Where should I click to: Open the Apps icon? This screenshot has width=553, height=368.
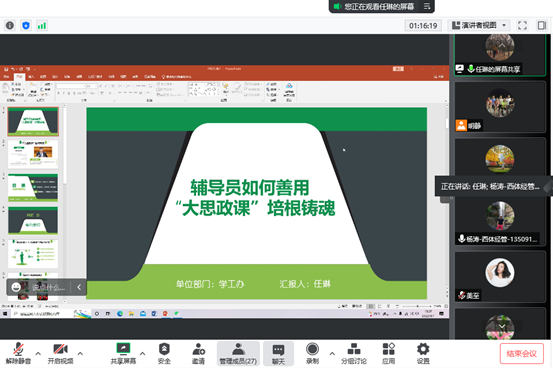[x=388, y=349]
